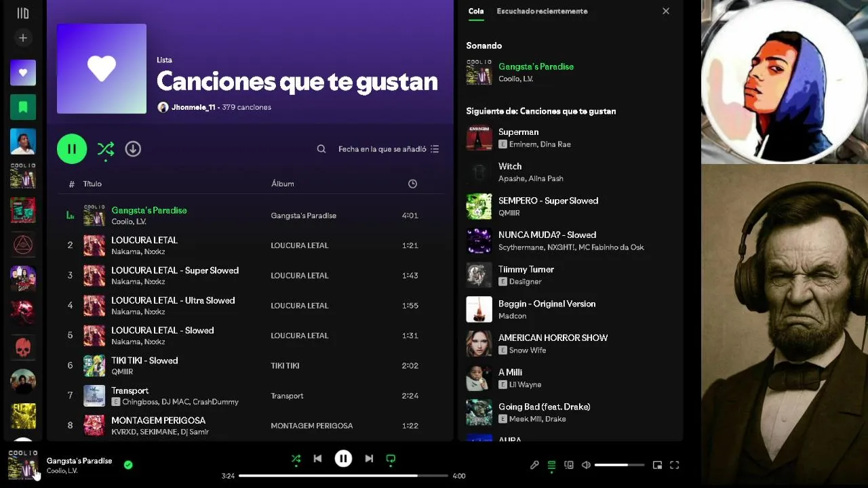This screenshot has width=868, height=488.
Task: Toggle lyrics microphone icon
Action: 534,465
